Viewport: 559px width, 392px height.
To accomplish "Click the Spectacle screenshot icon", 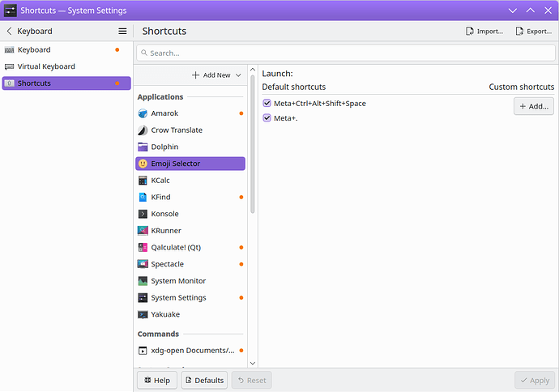I will click(143, 264).
